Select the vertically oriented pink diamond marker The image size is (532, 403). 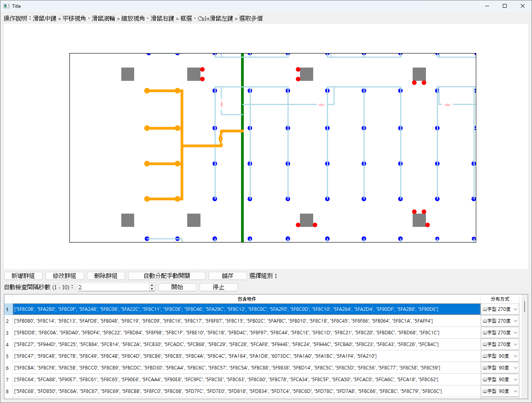coord(222,104)
